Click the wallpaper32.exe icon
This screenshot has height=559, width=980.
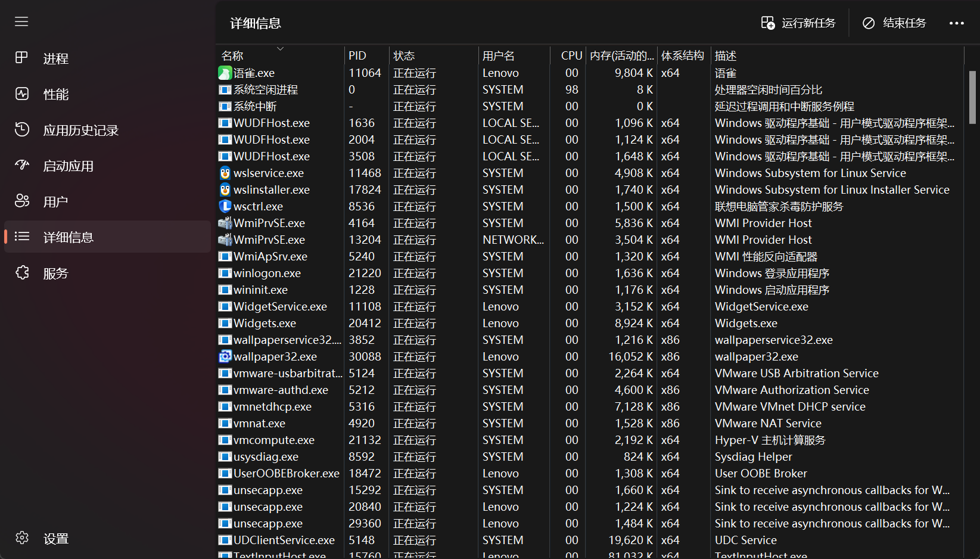coord(225,356)
